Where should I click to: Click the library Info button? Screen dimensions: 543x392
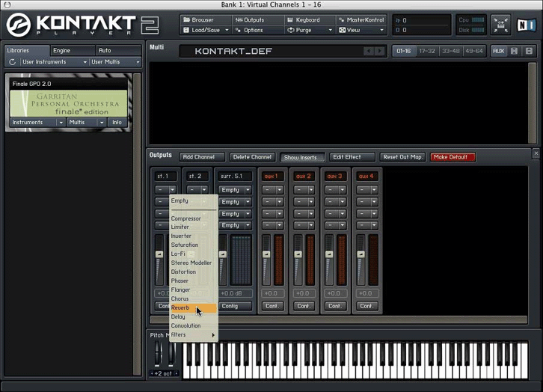[x=117, y=122]
